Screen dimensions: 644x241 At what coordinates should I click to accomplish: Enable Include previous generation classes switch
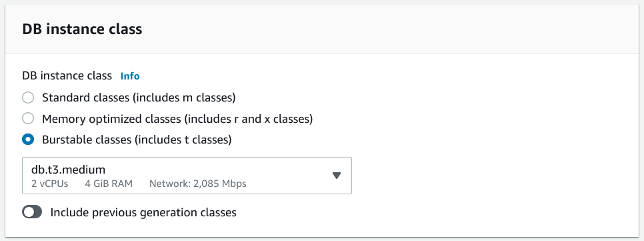[32, 212]
